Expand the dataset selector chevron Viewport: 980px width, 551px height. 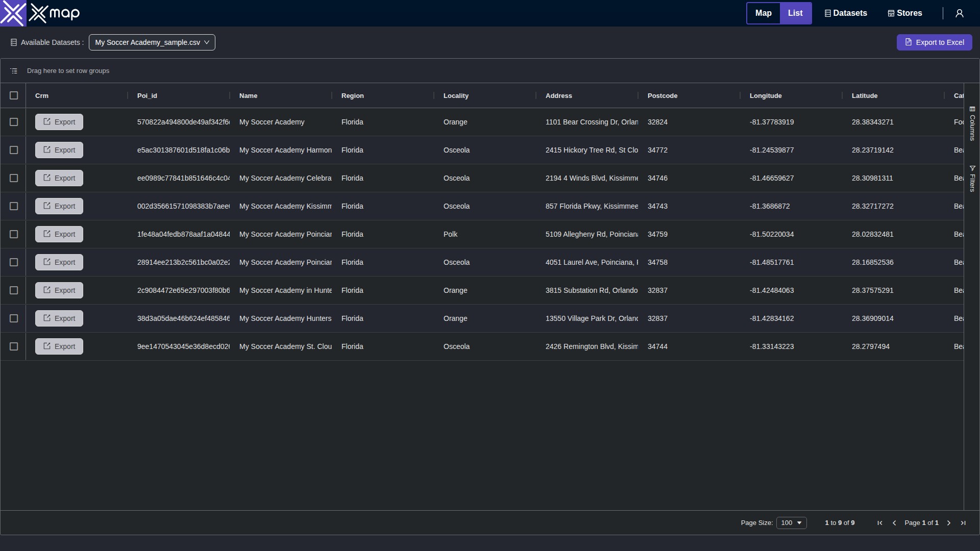[206, 42]
